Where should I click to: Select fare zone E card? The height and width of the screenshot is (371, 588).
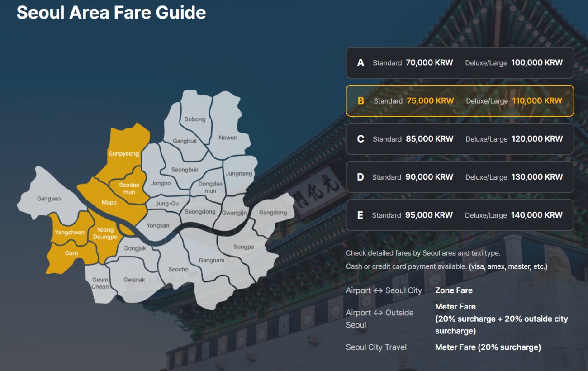[x=460, y=215]
